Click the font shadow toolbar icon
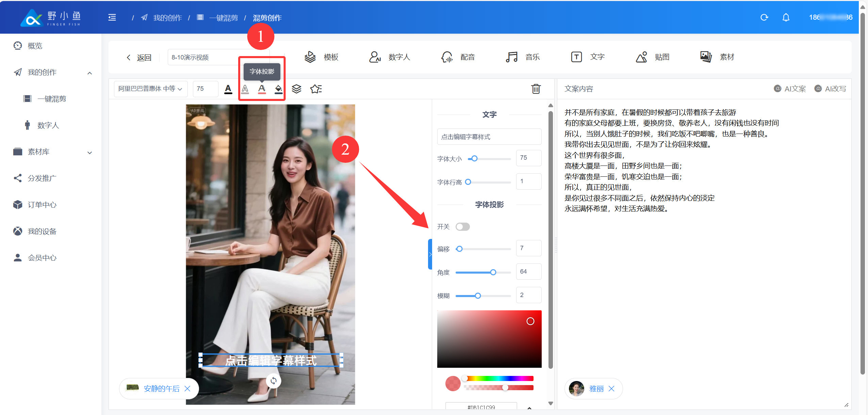This screenshot has width=868, height=415. (262, 89)
